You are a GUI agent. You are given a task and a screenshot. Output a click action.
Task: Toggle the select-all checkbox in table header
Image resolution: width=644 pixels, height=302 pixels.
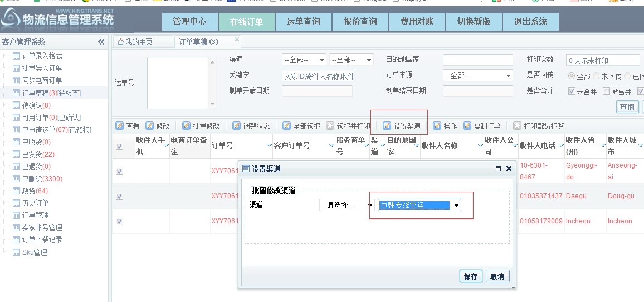click(x=119, y=146)
